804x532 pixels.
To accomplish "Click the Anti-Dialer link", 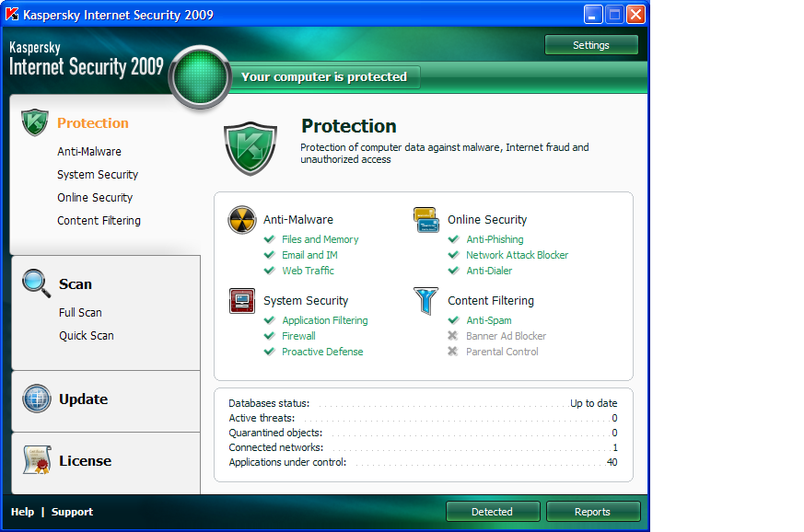I will tap(489, 271).
